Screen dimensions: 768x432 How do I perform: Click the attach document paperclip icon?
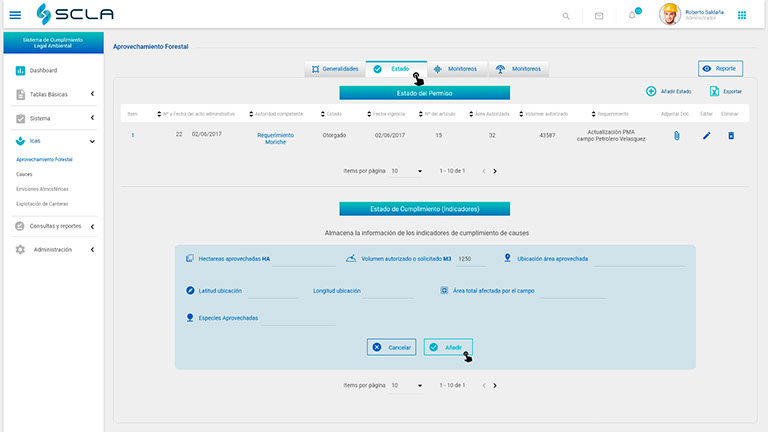pyautogui.click(x=676, y=135)
